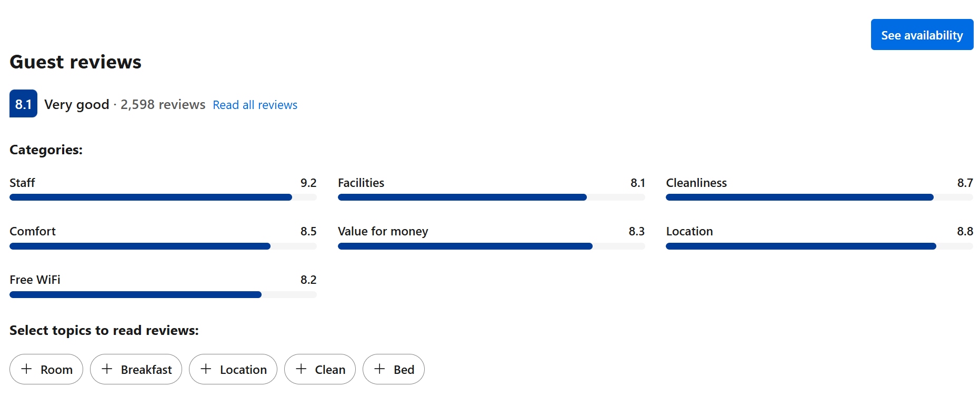Select the Room topic label
The height and width of the screenshot is (396, 980).
(56, 370)
